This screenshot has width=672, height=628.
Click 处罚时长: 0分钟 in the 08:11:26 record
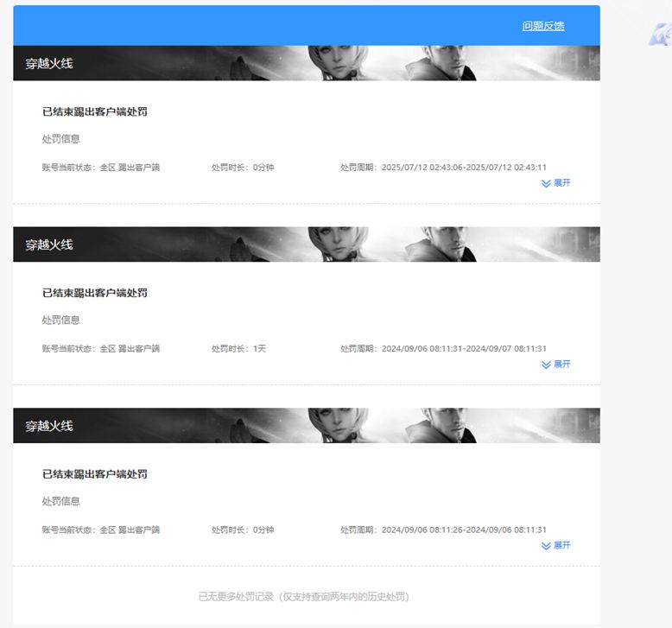(243, 530)
